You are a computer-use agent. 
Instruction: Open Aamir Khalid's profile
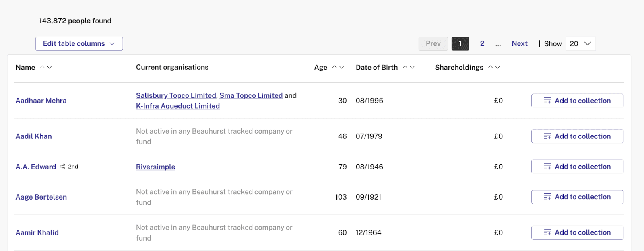(x=37, y=232)
